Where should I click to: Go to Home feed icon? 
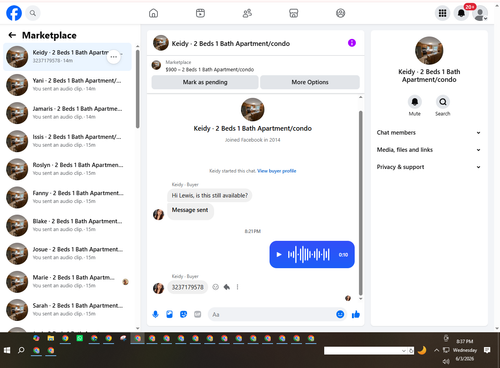pos(153,13)
